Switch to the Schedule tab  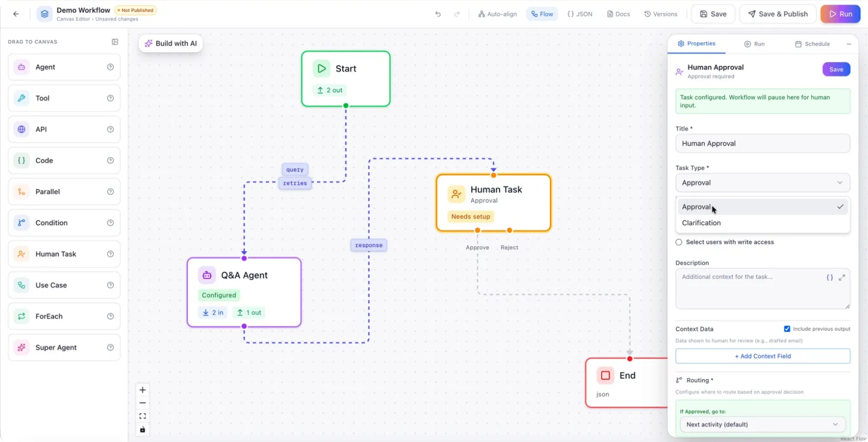pos(812,44)
